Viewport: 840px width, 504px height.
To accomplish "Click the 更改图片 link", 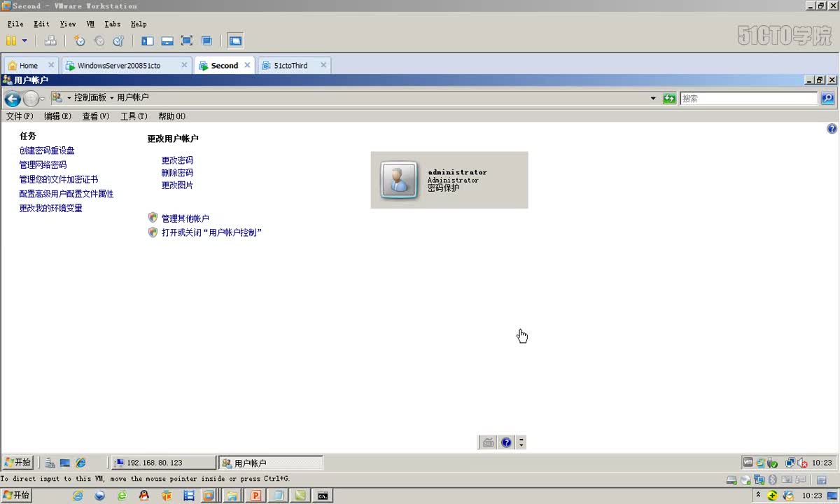I will click(x=177, y=185).
